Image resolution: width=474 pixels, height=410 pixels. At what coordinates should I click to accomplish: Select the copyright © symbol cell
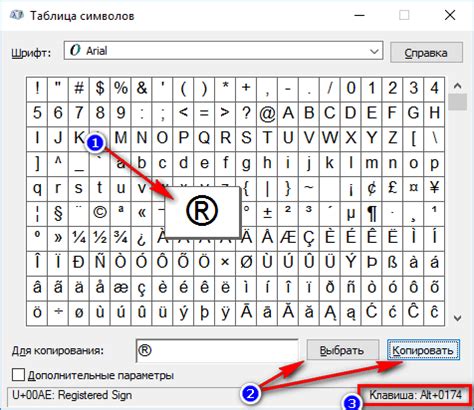[100, 212]
